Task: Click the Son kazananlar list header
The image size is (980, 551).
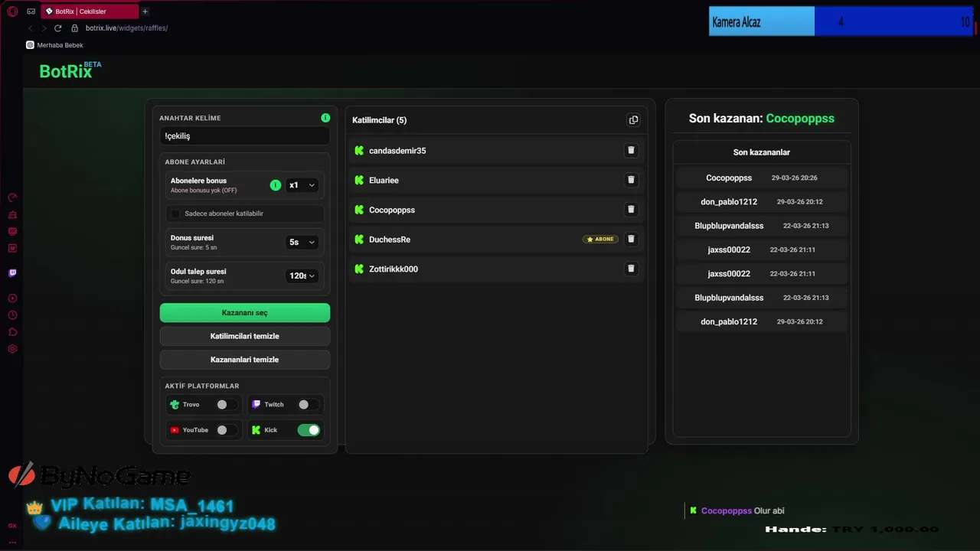Action: click(x=762, y=152)
